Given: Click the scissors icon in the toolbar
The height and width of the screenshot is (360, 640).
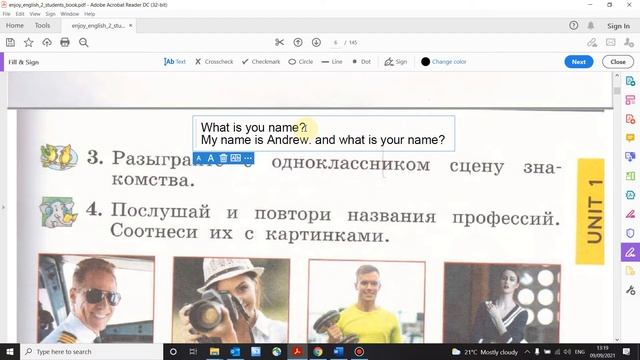Looking at the screenshot, I should tap(280, 42).
